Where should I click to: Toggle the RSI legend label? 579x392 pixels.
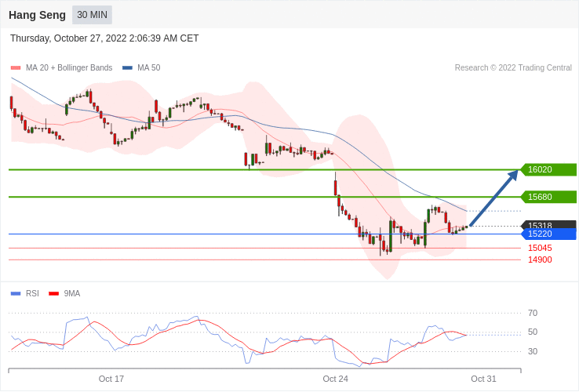coord(32,294)
